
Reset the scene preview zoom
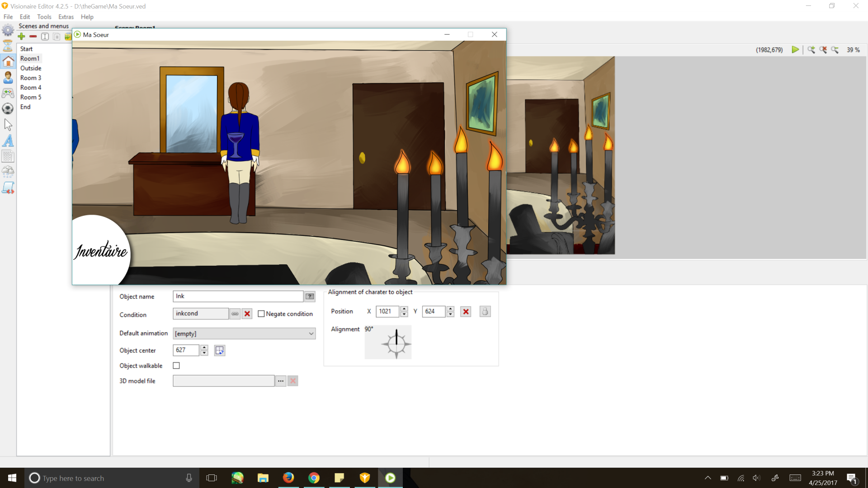point(823,50)
